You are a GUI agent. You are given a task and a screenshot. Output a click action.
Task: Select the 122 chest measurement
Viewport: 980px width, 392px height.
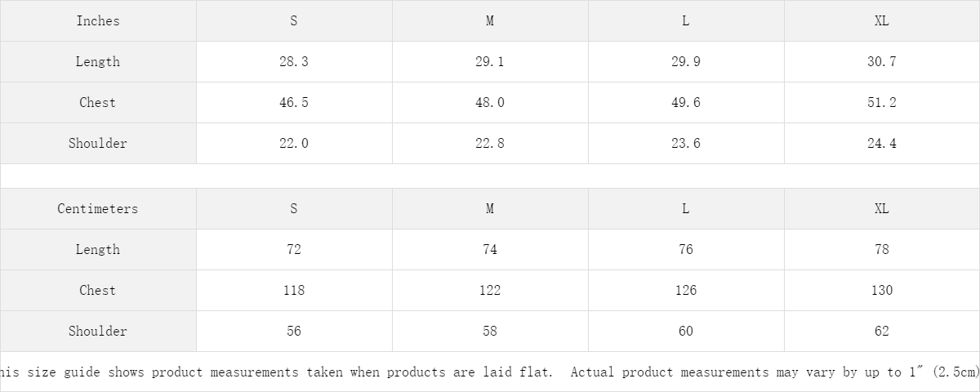pos(490,291)
